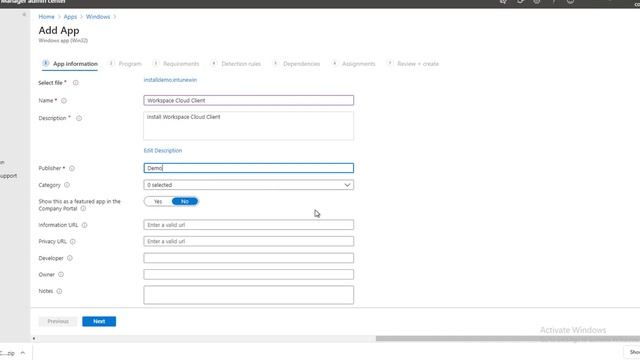
Task: Set featured app toggle to No
Action: click(185, 202)
